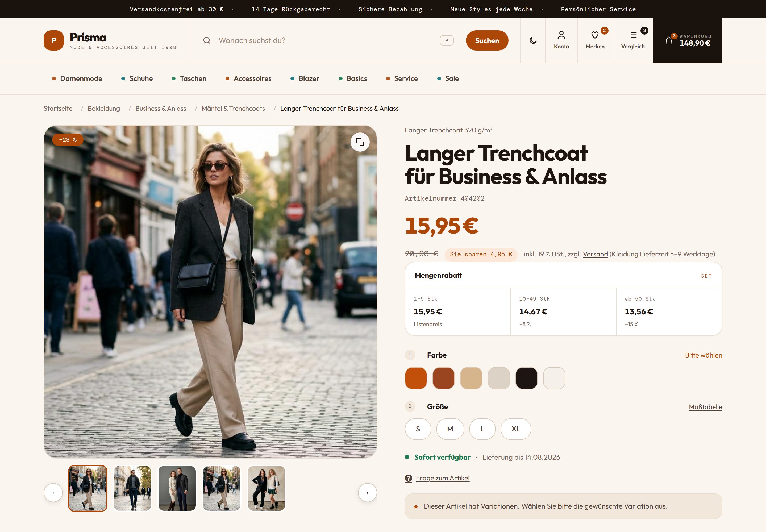Choose size M
This screenshot has height=532, width=766.
tap(450, 429)
